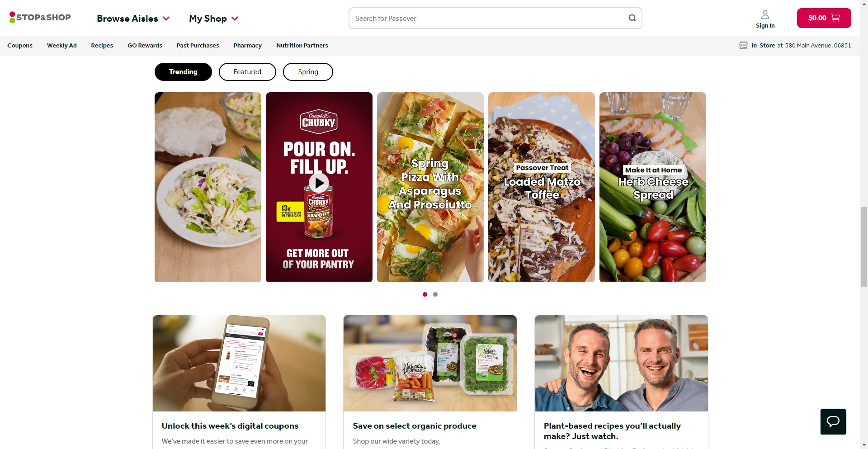Viewport: 868px width, 449px height.
Task: Select the Spring filter pill
Action: (308, 72)
